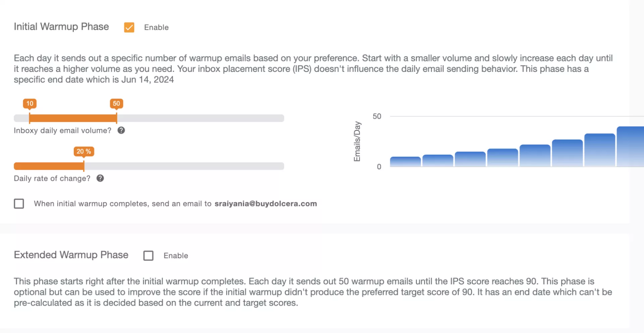Screen dimensions: 644x333
Task: Click the 50 y-axis label on the chart
Action: [377, 116]
